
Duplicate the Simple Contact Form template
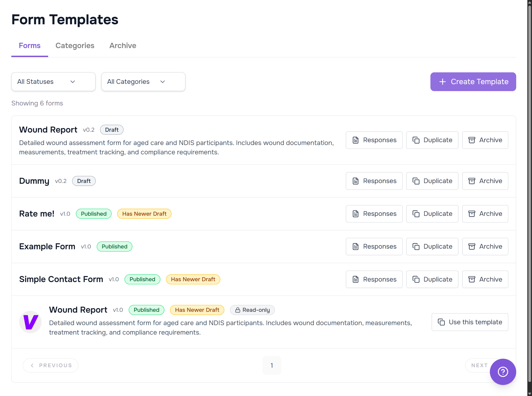pos(432,279)
